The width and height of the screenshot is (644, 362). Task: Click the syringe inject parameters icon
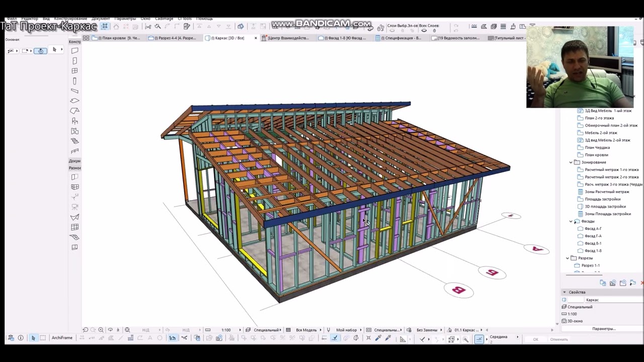point(388,338)
